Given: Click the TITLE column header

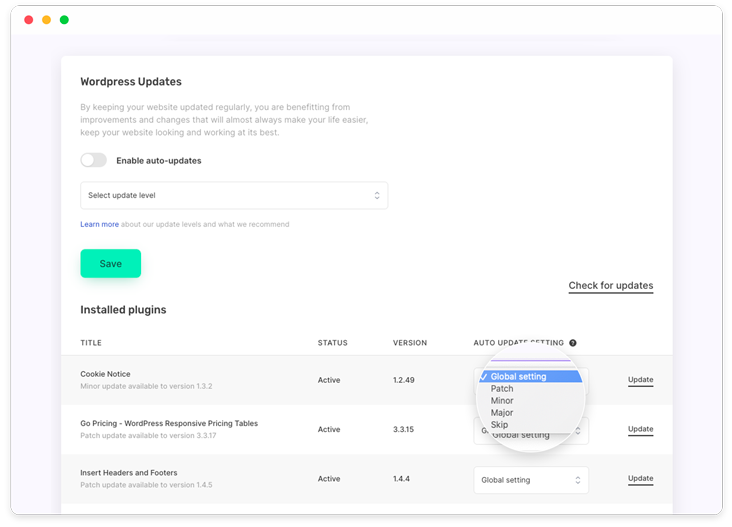Looking at the screenshot, I should tap(91, 343).
